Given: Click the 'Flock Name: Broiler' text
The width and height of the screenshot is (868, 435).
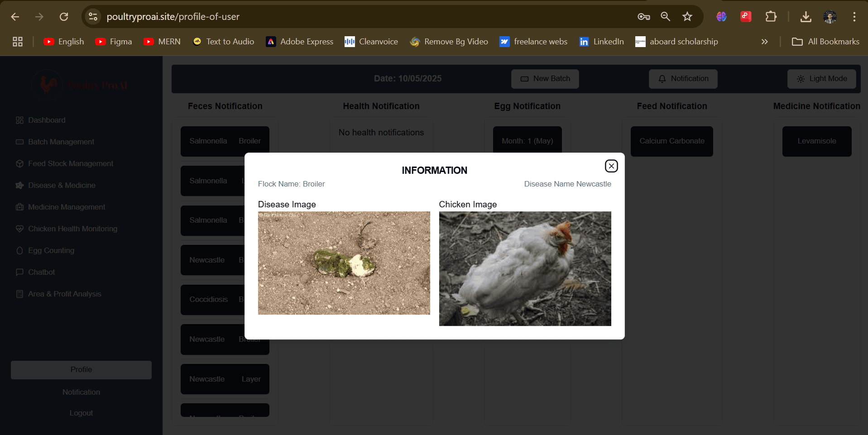Looking at the screenshot, I should pos(291,184).
